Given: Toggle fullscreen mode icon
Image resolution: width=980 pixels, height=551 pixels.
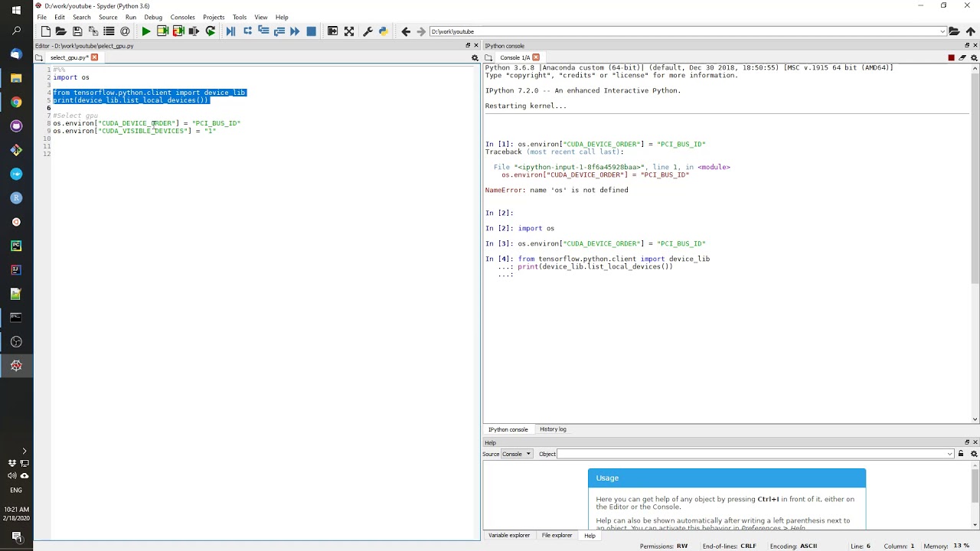Looking at the screenshot, I should [349, 31].
